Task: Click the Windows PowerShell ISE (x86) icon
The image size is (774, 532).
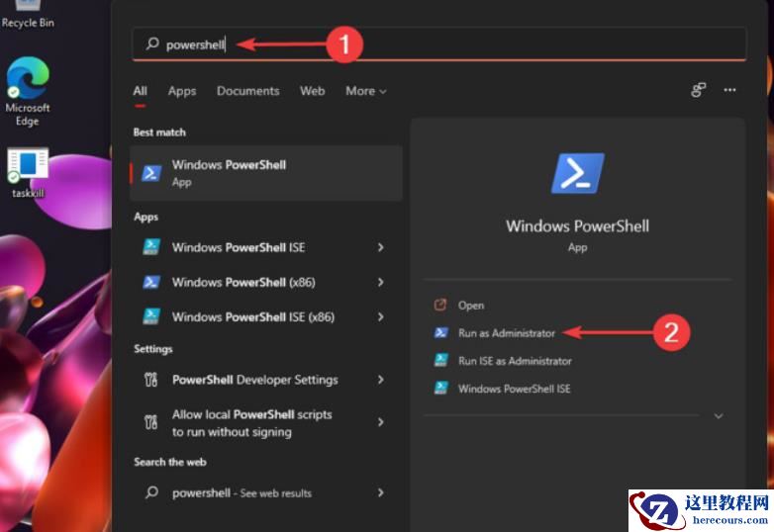Action: pos(151,316)
